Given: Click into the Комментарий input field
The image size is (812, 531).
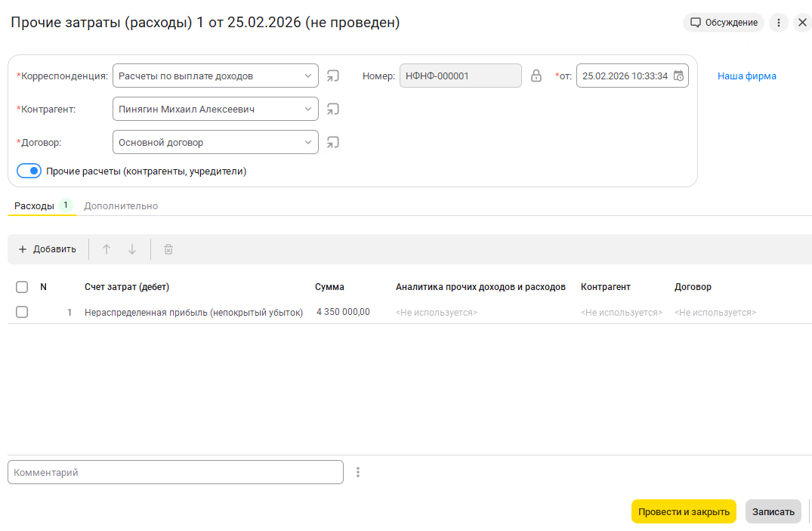Looking at the screenshot, I should click(x=175, y=472).
